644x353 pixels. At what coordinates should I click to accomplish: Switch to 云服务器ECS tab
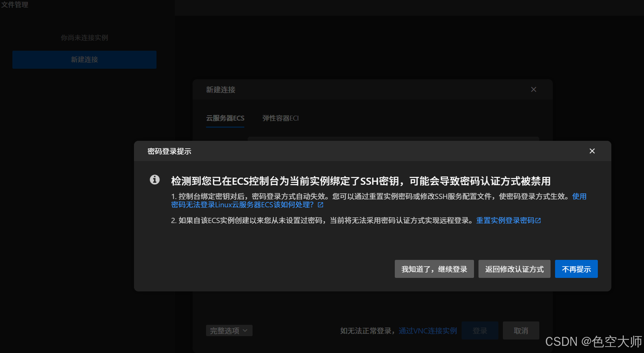coord(225,118)
